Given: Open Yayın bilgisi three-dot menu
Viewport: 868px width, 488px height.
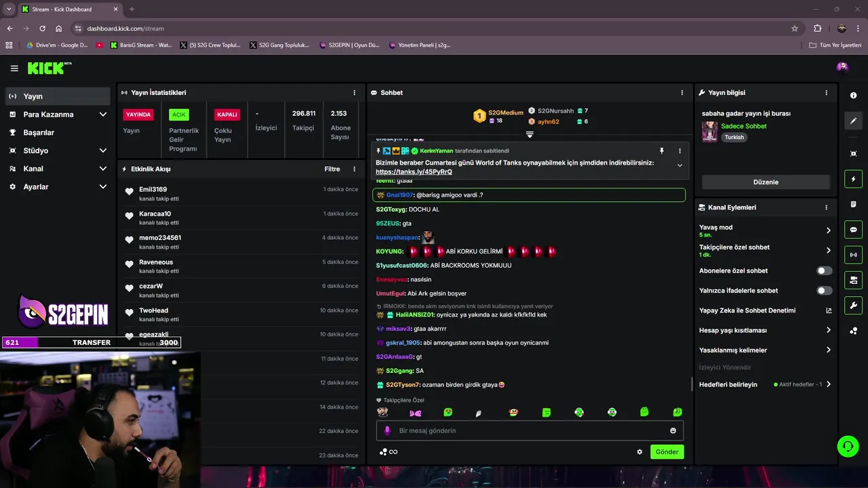Looking at the screenshot, I should (826, 92).
